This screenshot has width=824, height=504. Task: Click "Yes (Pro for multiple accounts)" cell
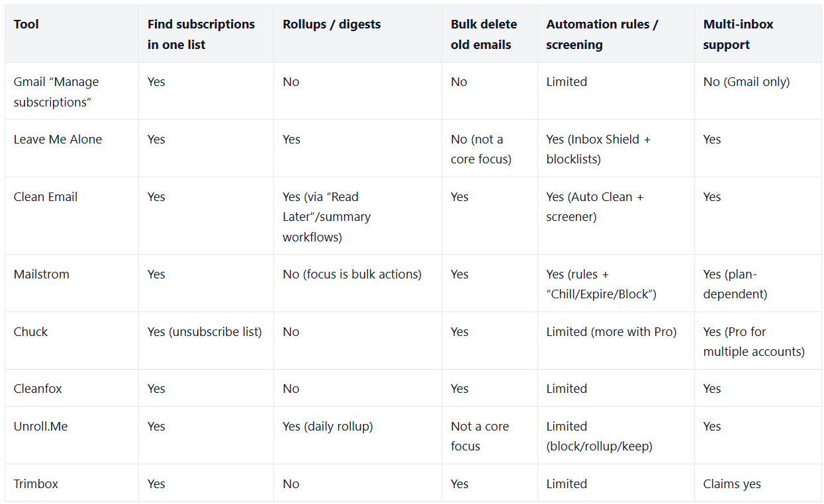(753, 342)
